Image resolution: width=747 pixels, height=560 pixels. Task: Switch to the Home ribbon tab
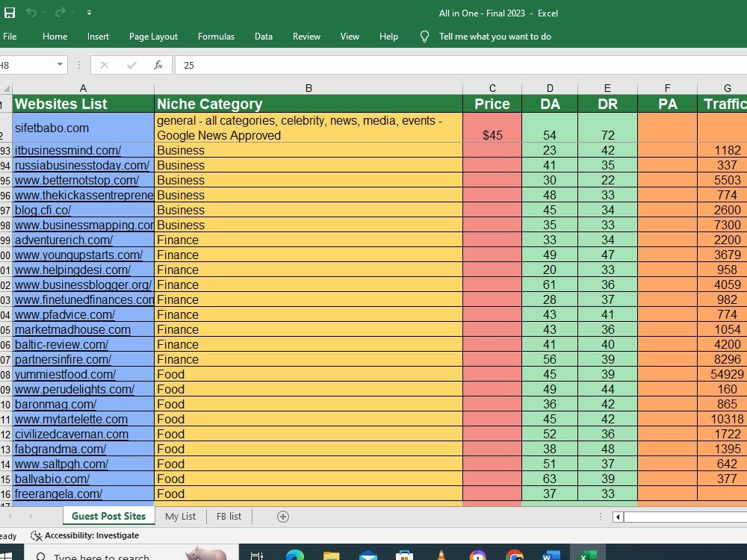pyautogui.click(x=55, y=37)
